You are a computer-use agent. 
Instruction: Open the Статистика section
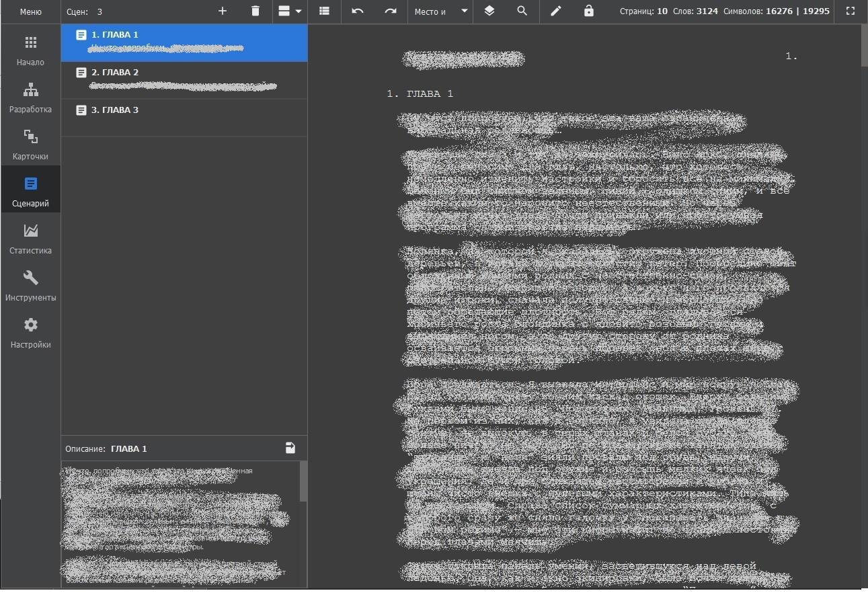pos(30,239)
